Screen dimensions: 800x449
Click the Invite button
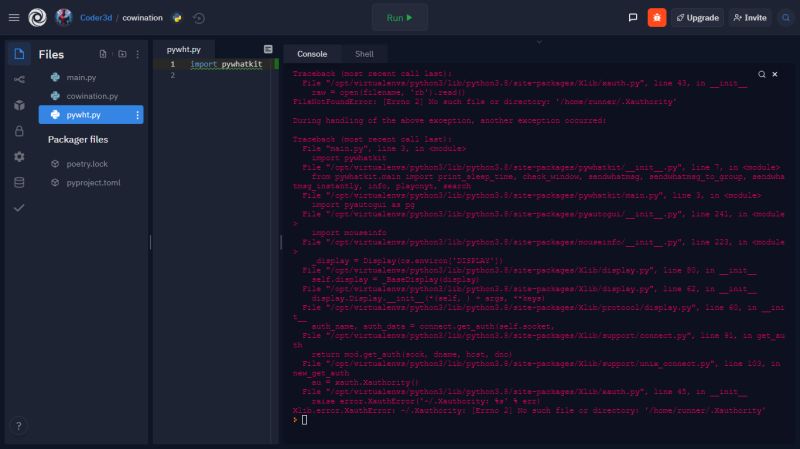pyautogui.click(x=750, y=18)
